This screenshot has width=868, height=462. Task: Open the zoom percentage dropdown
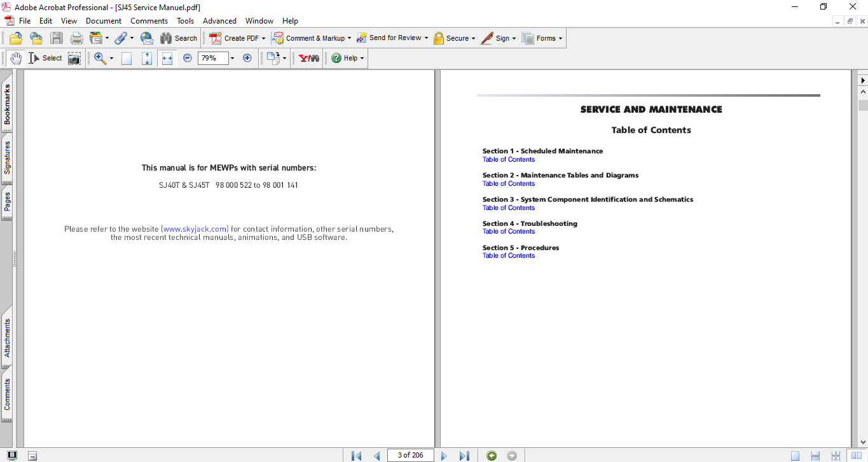232,59
